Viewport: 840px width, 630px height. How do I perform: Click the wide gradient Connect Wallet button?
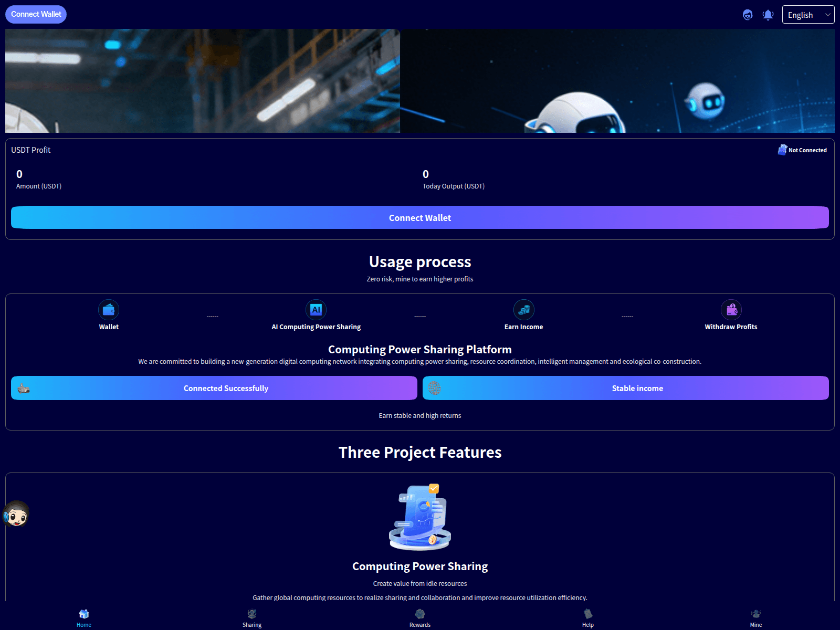tap(420, 217)
